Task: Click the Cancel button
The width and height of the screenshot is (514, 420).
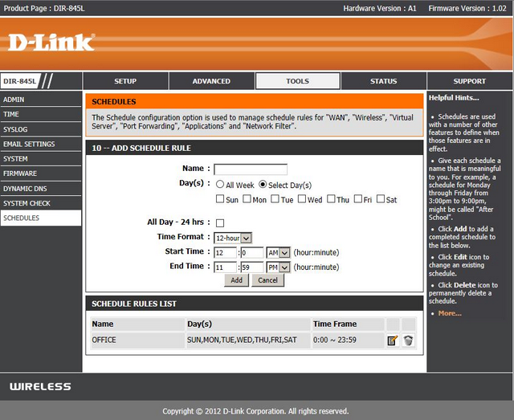Action: pos(267,280)
